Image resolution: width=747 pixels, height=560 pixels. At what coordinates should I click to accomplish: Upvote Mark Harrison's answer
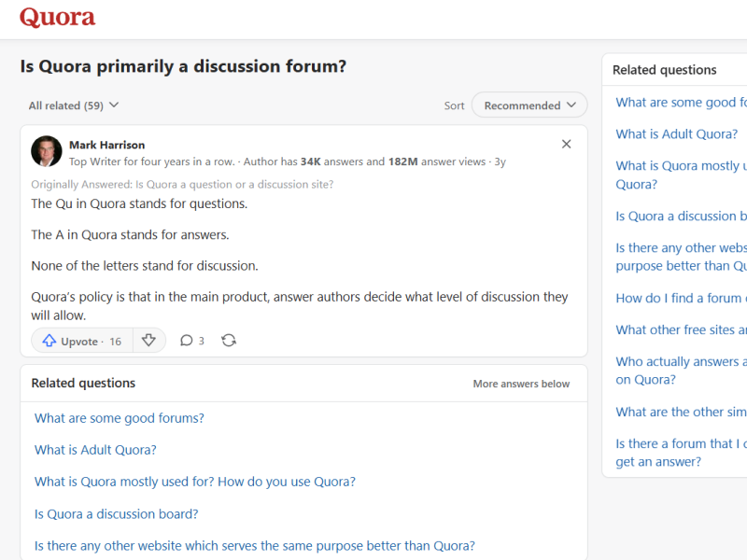coord(82,341)
